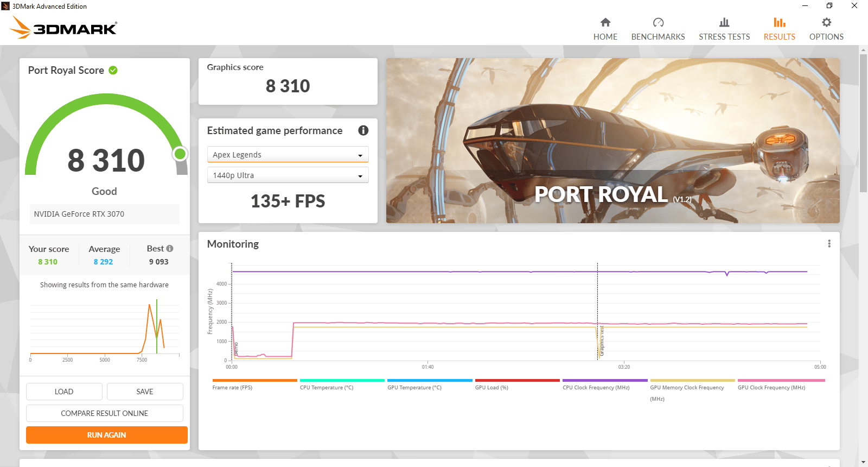Toggle GPU Temperature legend swatch
This screenshot has width=868, height=467.
(x=430, y=381)
